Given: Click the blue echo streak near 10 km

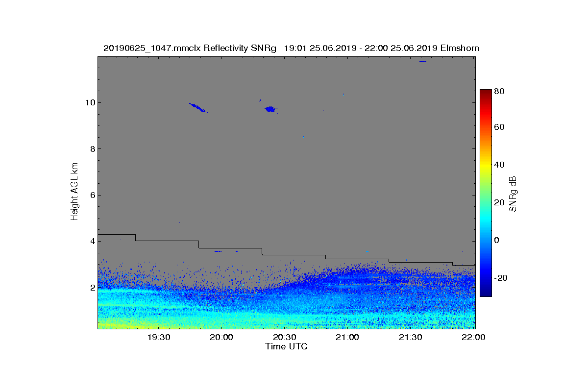Looking at the screenshot, I should [199, 107].
